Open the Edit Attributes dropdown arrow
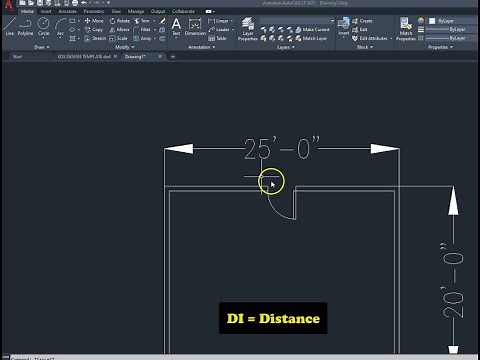The image size is (480, 360). tap(391, 38)
